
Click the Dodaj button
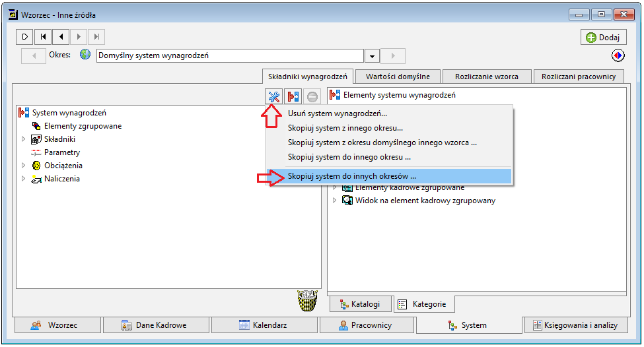(603, 38)
